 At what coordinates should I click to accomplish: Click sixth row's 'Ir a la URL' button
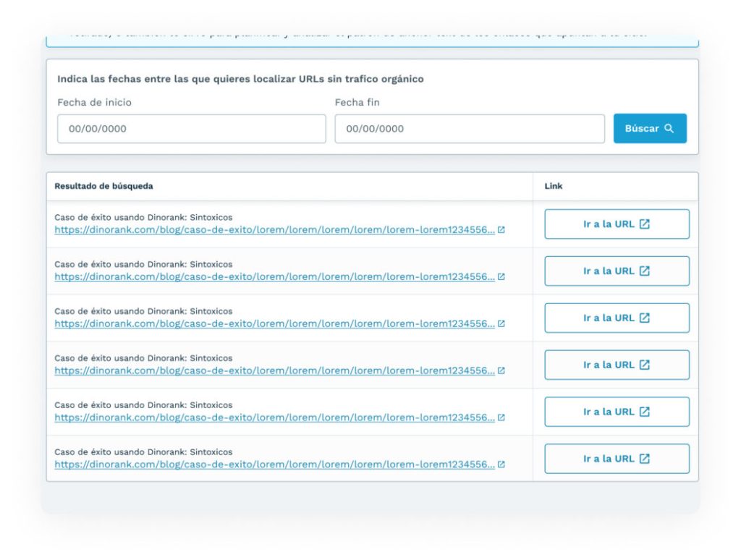(x=617, y=459)
